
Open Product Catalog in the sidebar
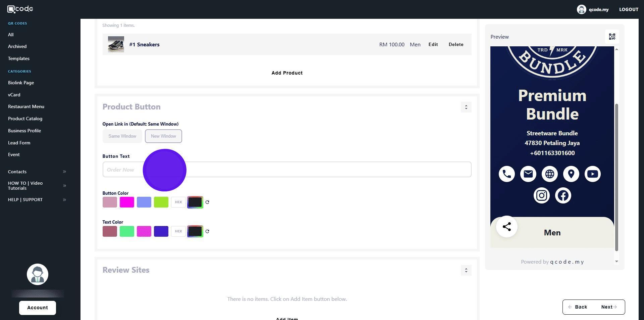[25, 119]
